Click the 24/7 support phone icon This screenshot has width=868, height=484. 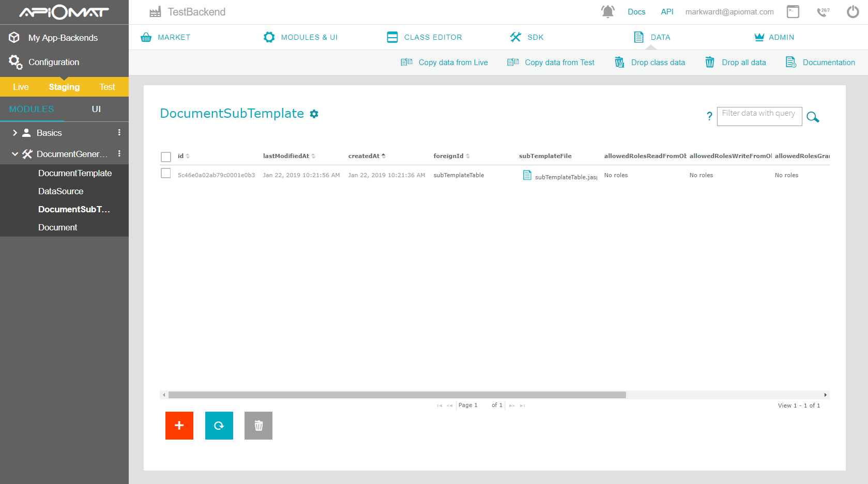click(823, 11)
